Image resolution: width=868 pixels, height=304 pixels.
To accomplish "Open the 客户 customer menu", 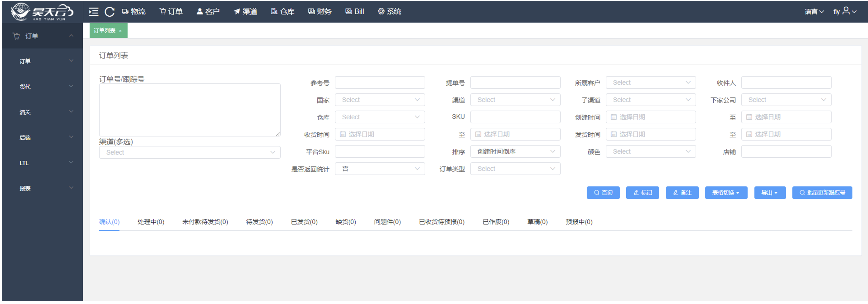I will click(x=208, y=11).
